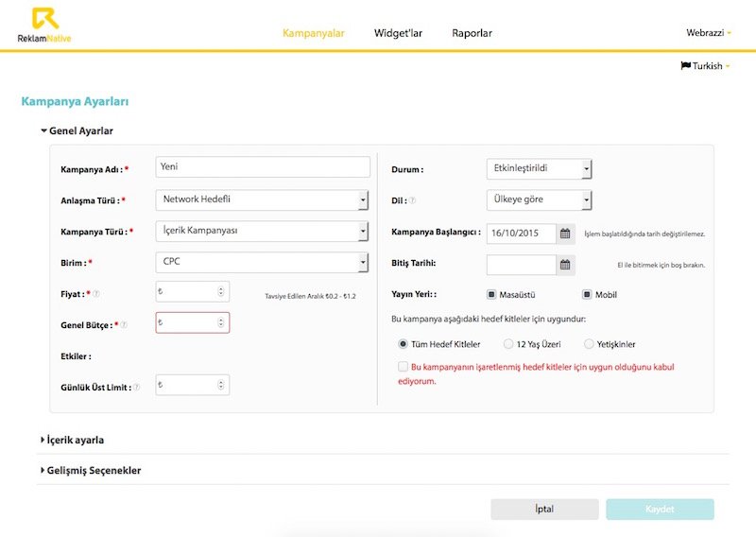
Task: Click the help icon next to Dil
Action: click(412, 200)
